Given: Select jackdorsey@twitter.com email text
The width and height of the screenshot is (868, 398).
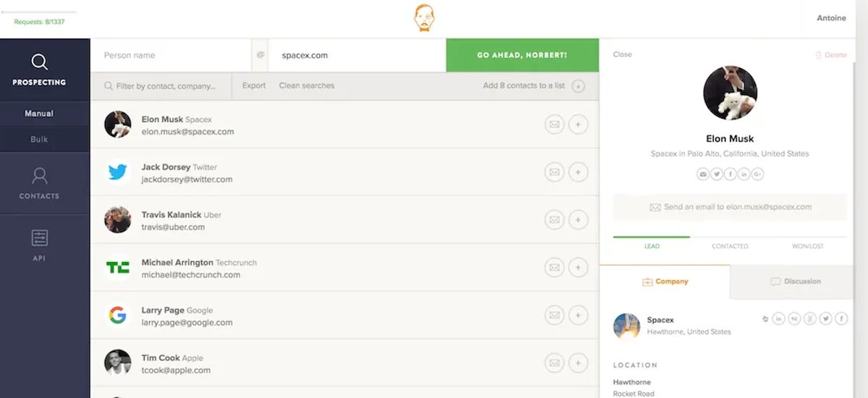Looking at the screenshot, I should [x=187, y=179].
